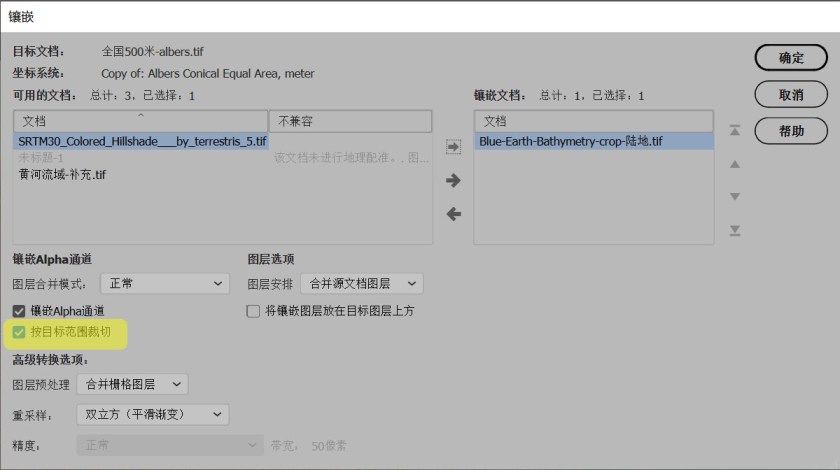This screenshot has height=470, width=840.
Task: Open the 重采样 resampling dropdown
Action: (x=152, y=414)
